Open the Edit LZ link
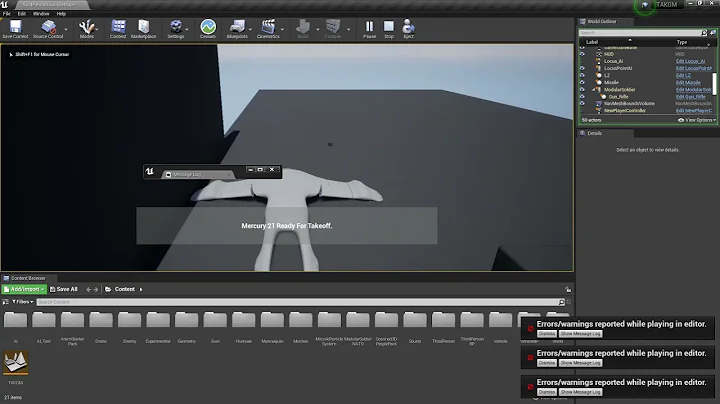720x404 pixels. (683, 75)
